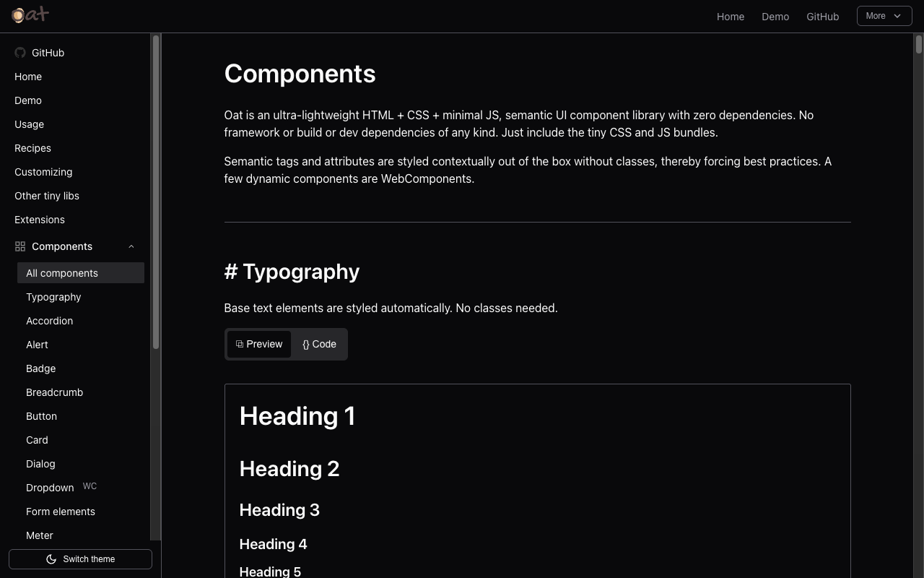Click the moon icon on Switch theme

[51, 558]
